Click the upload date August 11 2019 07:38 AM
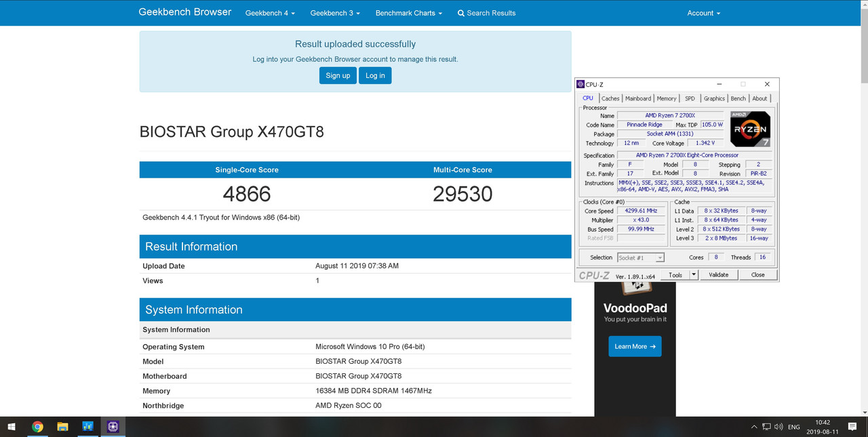Image resolution: width=868 pixels, height=437 pixels. coord(357,266)
